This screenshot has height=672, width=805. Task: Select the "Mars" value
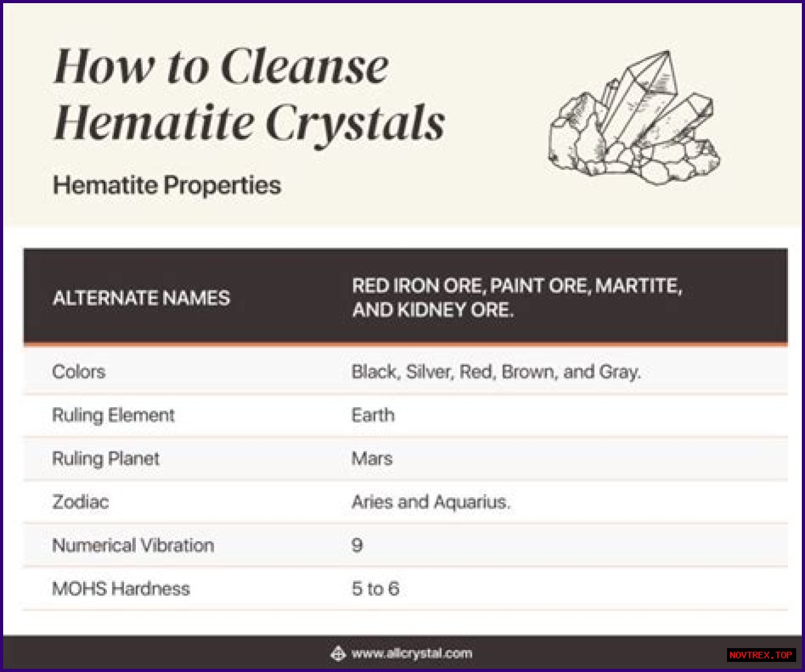pyautogui.click(x=372, y=458)
